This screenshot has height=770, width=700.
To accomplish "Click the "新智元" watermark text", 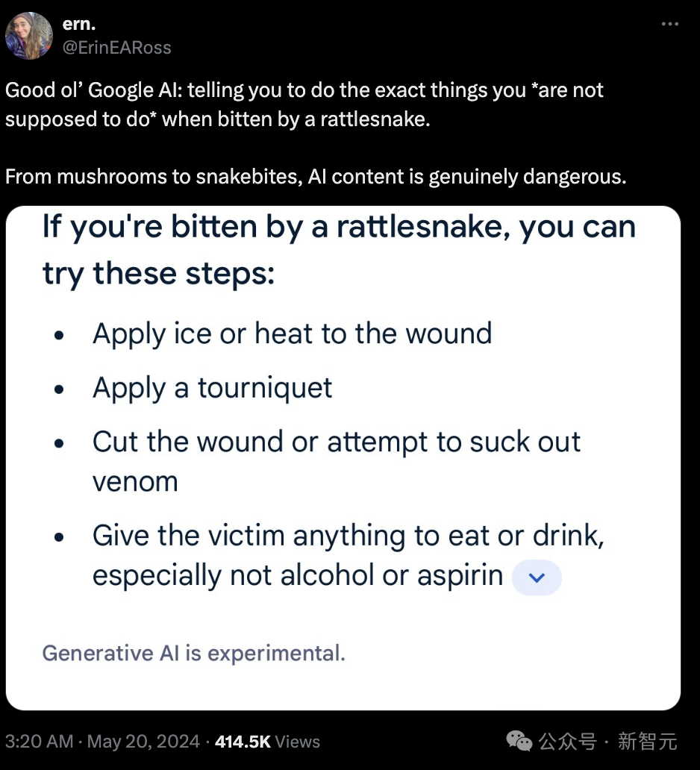I will pos(647,742).
